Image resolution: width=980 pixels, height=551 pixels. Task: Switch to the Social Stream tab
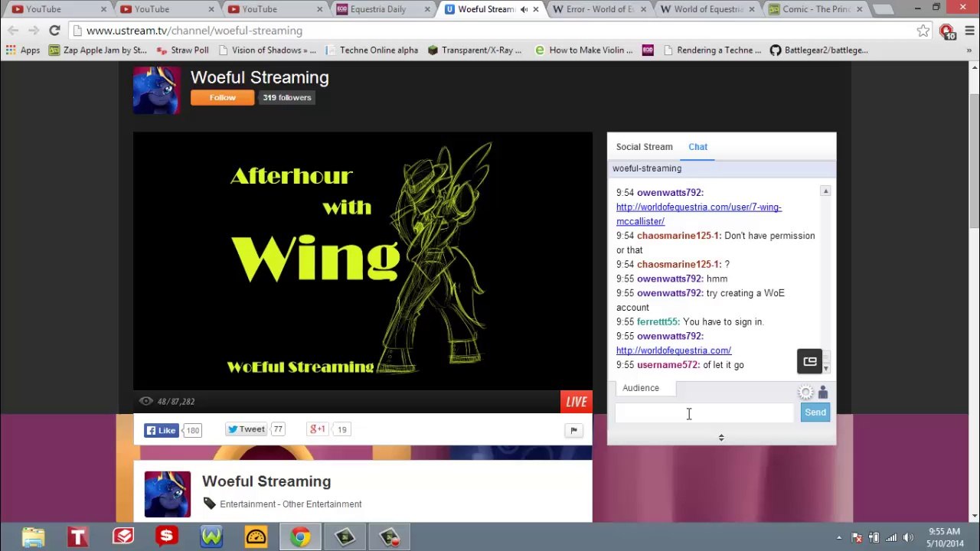(x=645, y=147)
